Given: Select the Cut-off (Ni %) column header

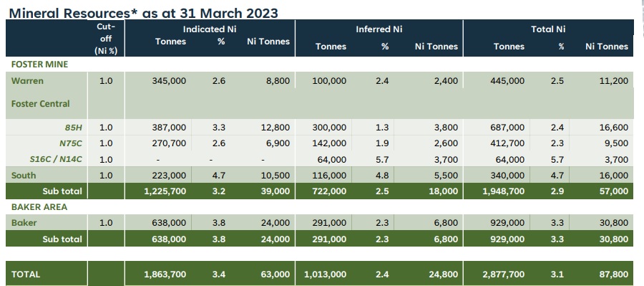Looking at the screenshot, I should click(x=106, y=39).
